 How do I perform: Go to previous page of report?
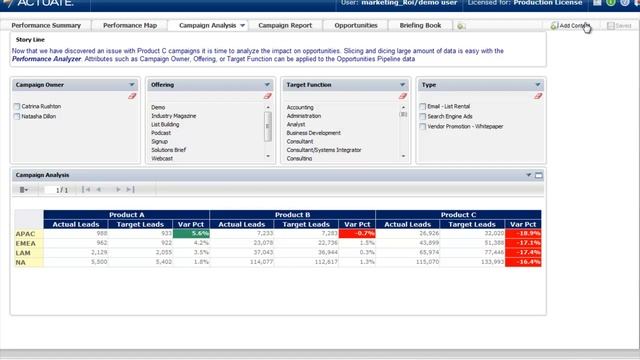point(99,189)
